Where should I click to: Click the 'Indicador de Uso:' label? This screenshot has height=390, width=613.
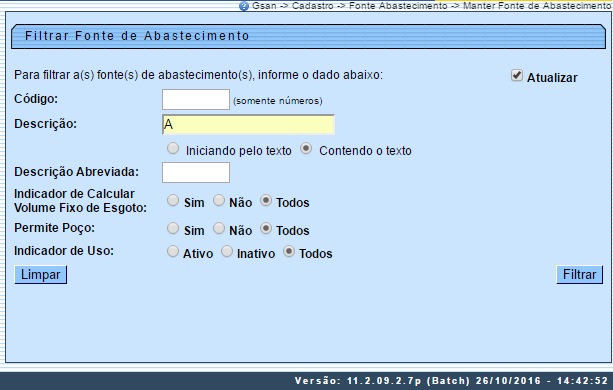(64, 251)
